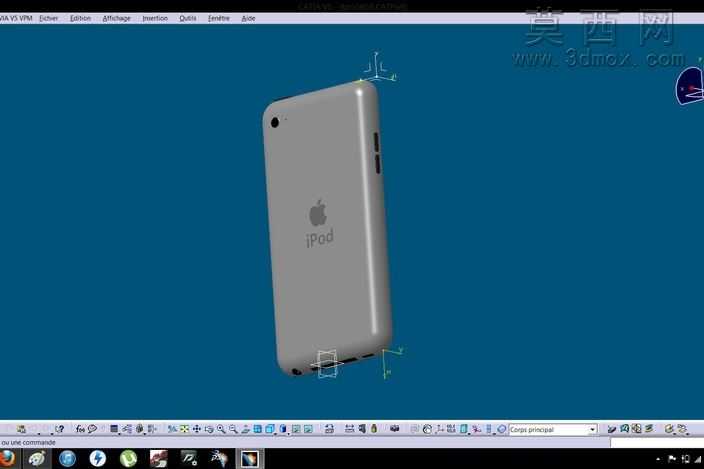The height and width of the screenshot is (469, 704).
Task: Click the command input field at bottom right
Action: click(x=657, y=443)
